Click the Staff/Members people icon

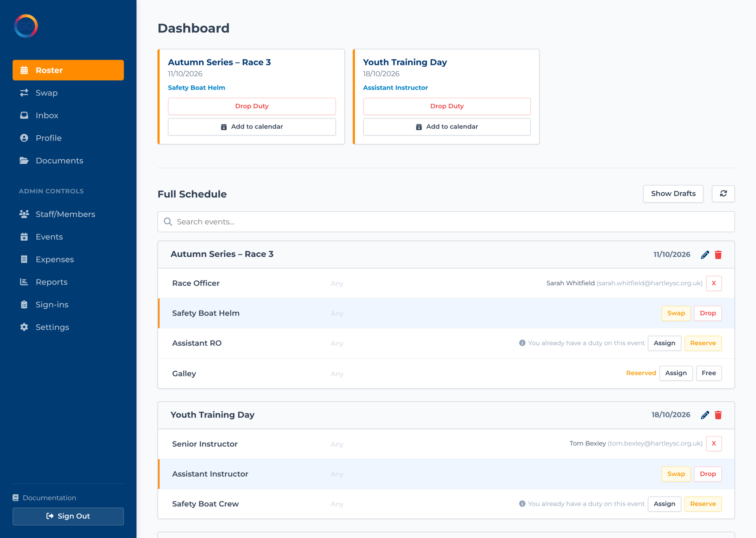click(24, 214)
